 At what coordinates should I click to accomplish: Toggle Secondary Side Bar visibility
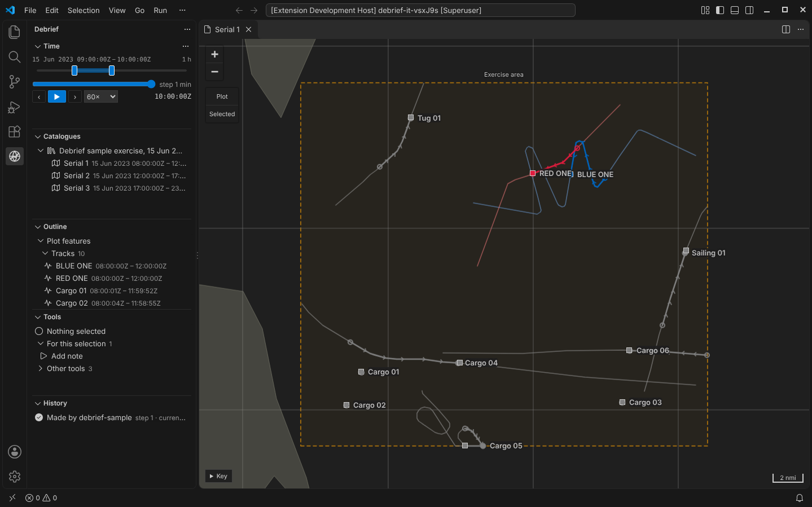tap(749, 10)
